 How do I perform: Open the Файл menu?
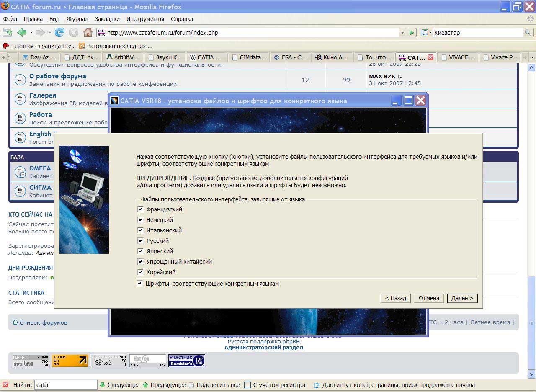(10, 19)
